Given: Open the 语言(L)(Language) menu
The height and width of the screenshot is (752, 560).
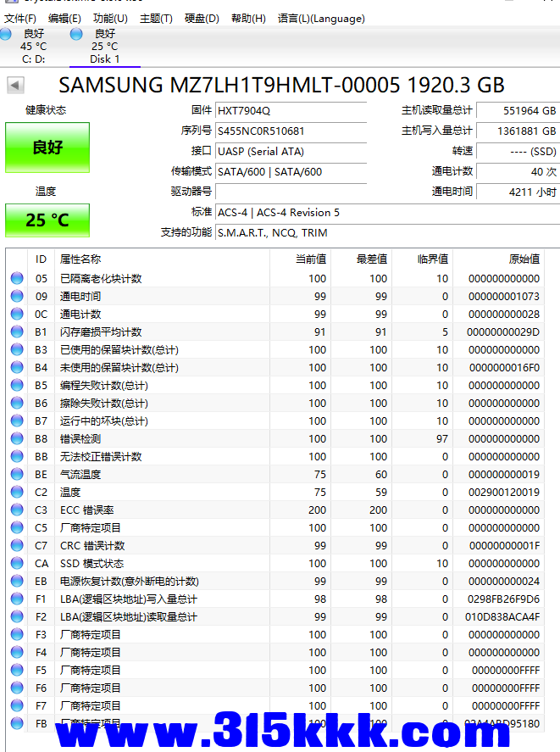Looking at the screenshot, I should (321, 18).
